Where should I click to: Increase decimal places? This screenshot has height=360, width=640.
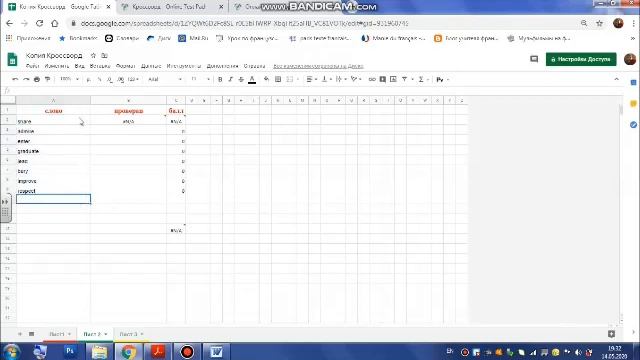pyautogui.click(x=120, y=79)
